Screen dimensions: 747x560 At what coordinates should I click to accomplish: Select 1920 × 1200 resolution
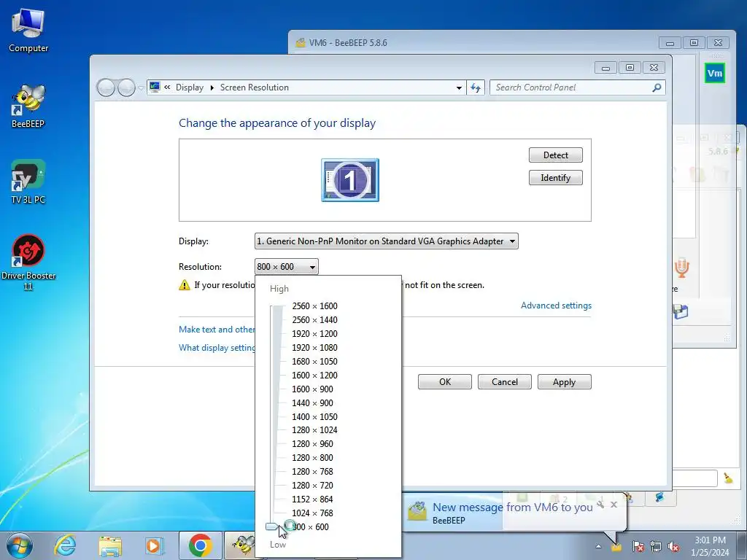(x=314, y=334)
